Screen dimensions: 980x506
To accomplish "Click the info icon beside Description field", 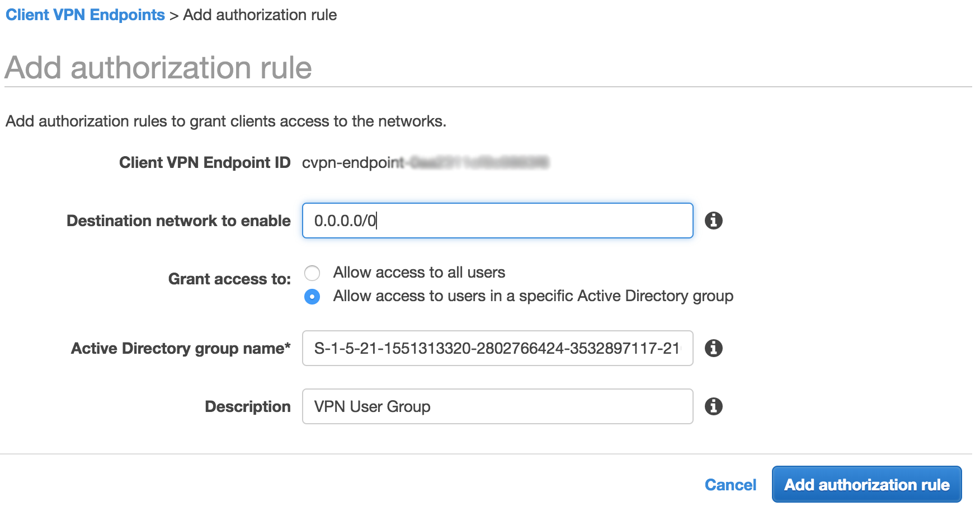I will tap(715, 406).
